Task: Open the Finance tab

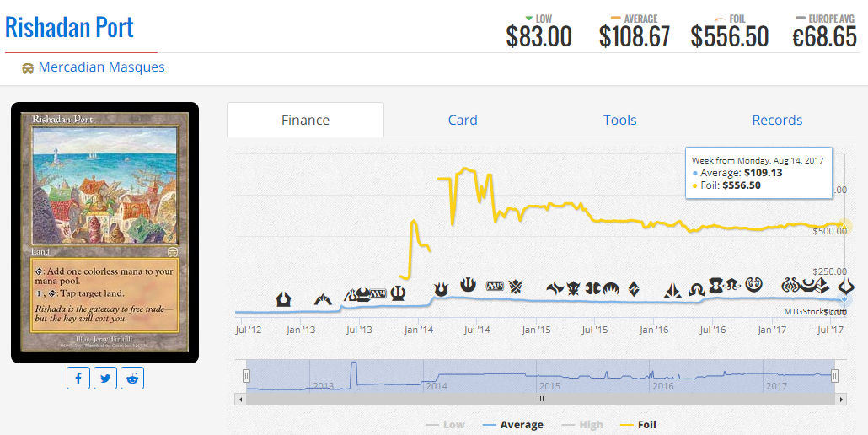Action: [x=305, y=120]
